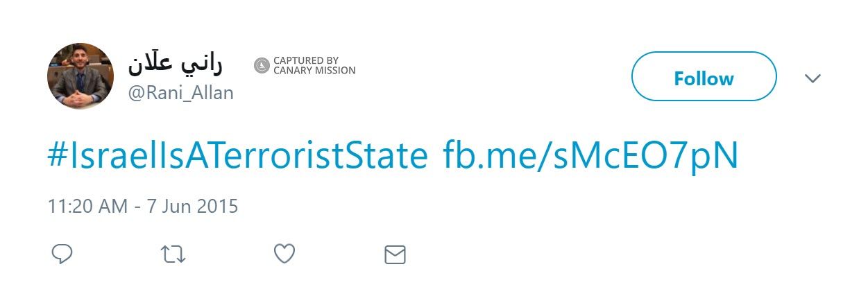Screen dimensions: 868x305
Task: Send tweet via direct message envelope icon
Action: 395,254
